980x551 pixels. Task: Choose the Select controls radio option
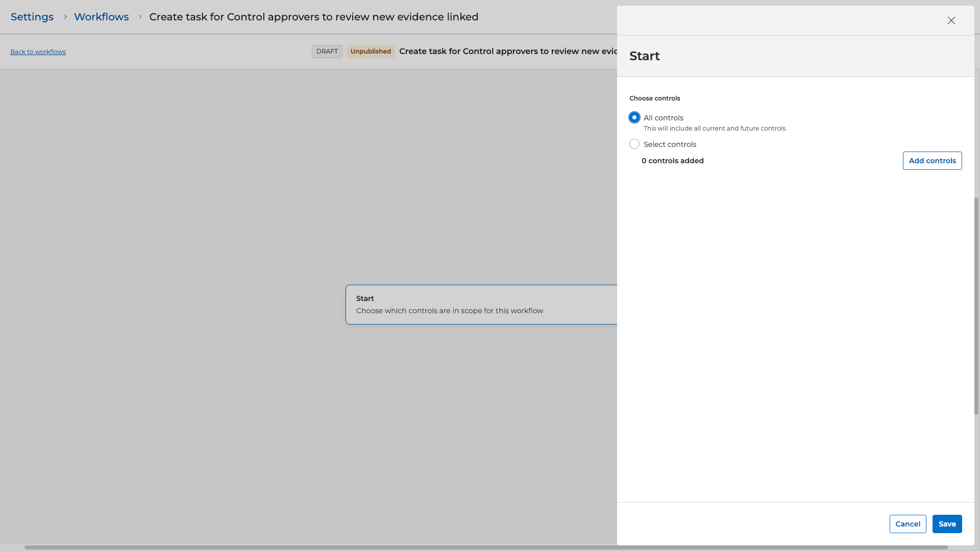pos(634,144)
